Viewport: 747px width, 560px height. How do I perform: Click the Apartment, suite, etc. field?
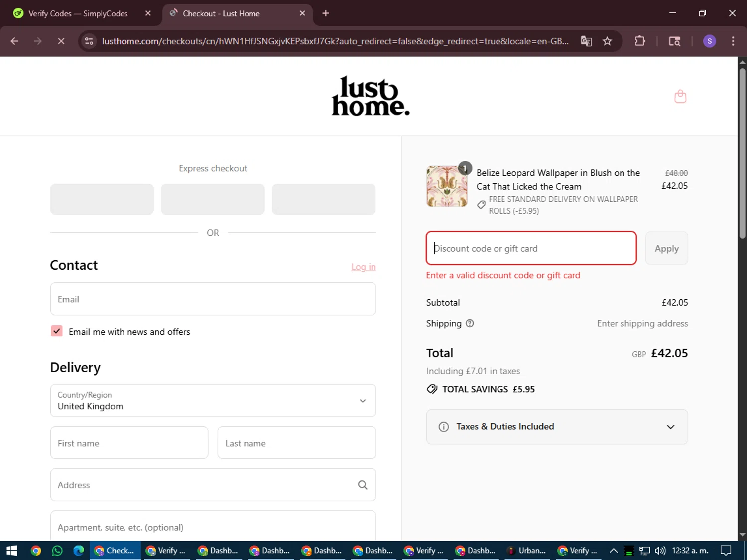(213, 526)
